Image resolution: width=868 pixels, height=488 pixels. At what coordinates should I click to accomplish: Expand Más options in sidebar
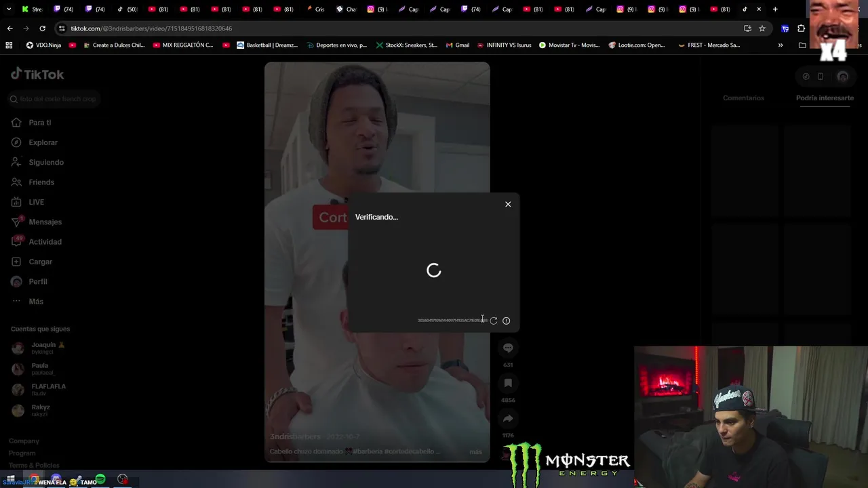(x=27, y=301)
